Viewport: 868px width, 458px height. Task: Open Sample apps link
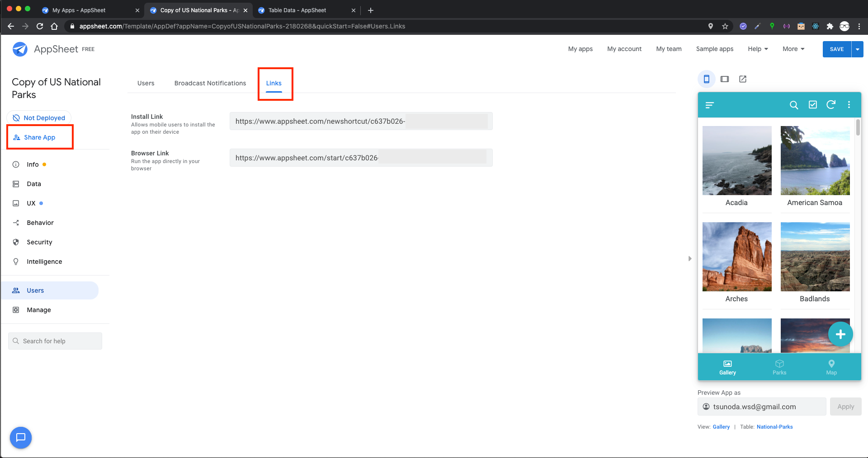715,49
